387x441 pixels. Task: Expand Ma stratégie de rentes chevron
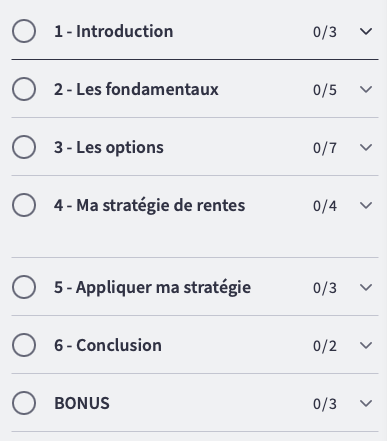366,205
